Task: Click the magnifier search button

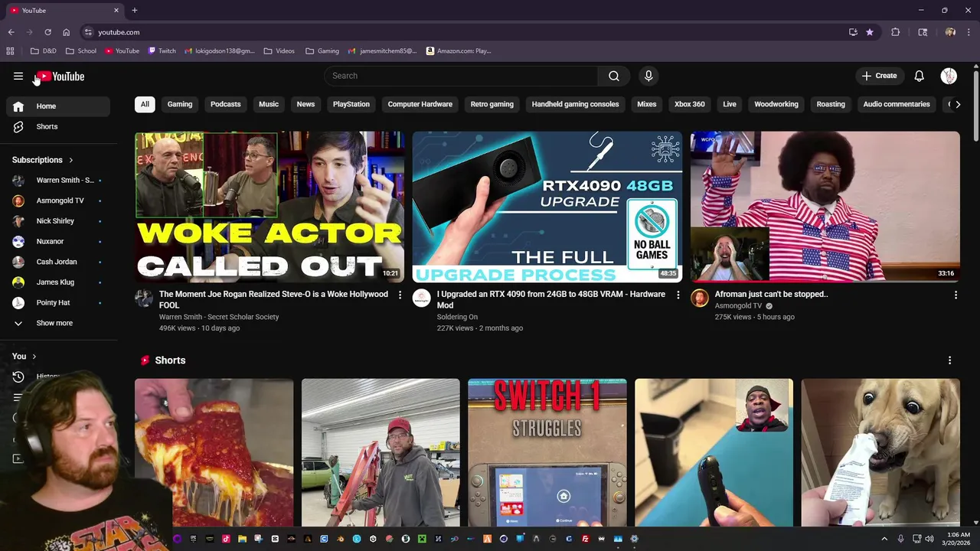Action: pos(614,76)
